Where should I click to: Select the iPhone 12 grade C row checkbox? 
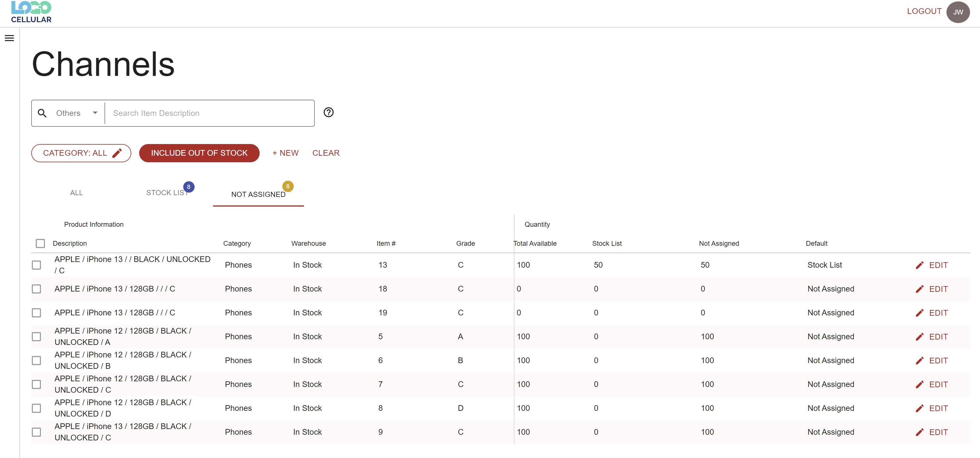pyautogui.click(x=37, y=384)
